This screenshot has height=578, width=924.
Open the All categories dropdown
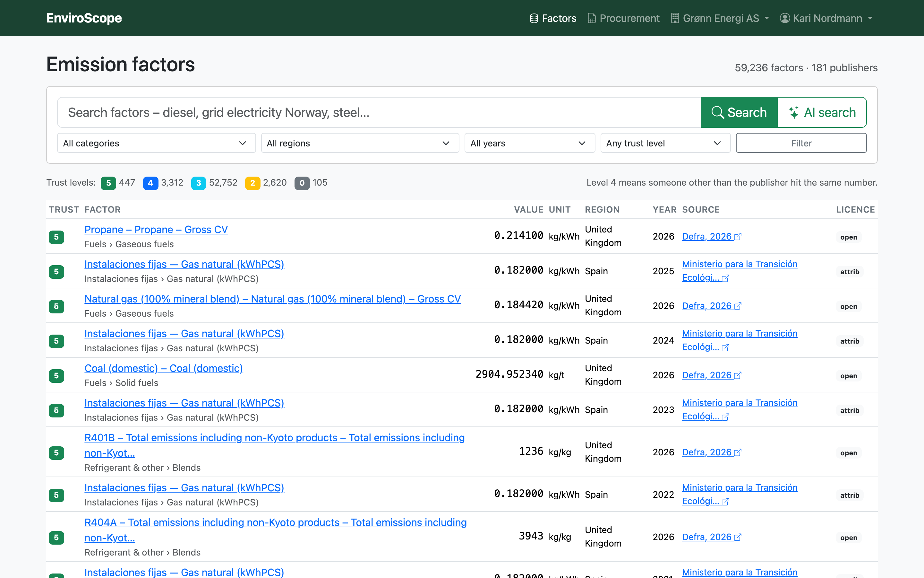pos(156,143)
